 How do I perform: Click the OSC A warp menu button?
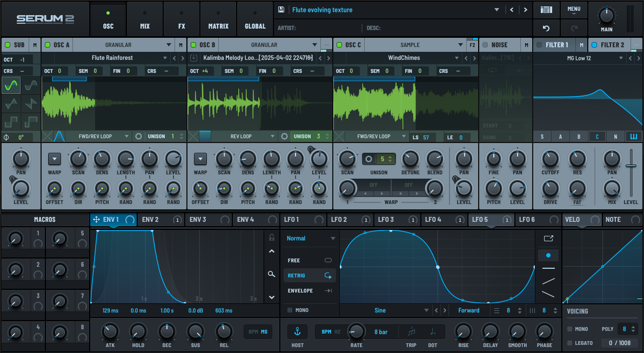pyautogui.click(x=54, y=159)
